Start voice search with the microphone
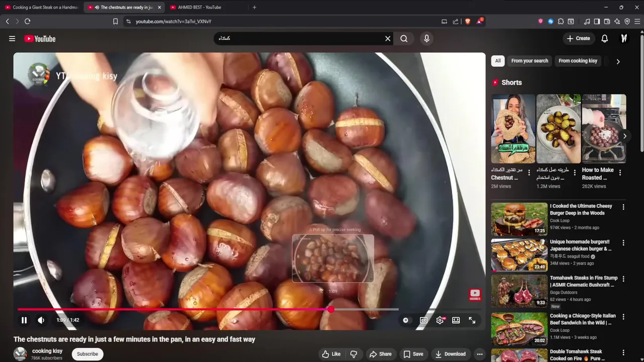 click(x=427, y=39)
